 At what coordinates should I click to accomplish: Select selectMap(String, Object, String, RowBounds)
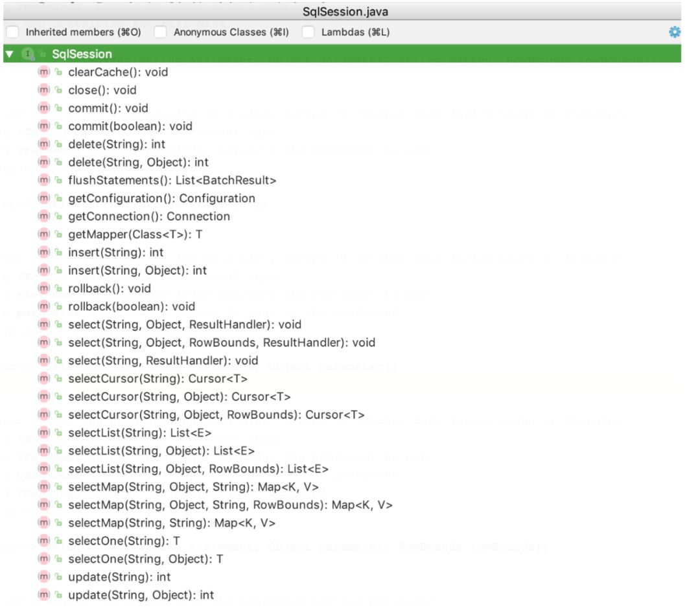pos(230,505)
